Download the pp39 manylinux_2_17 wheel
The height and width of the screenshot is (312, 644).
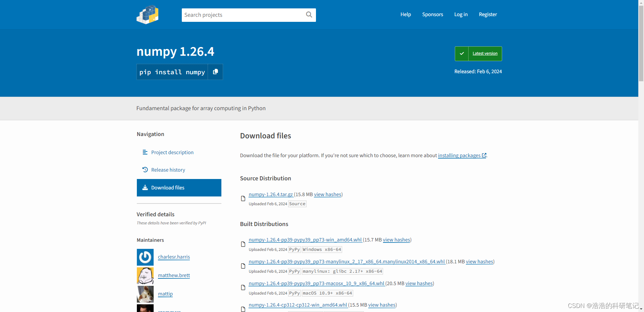[347, 261]
